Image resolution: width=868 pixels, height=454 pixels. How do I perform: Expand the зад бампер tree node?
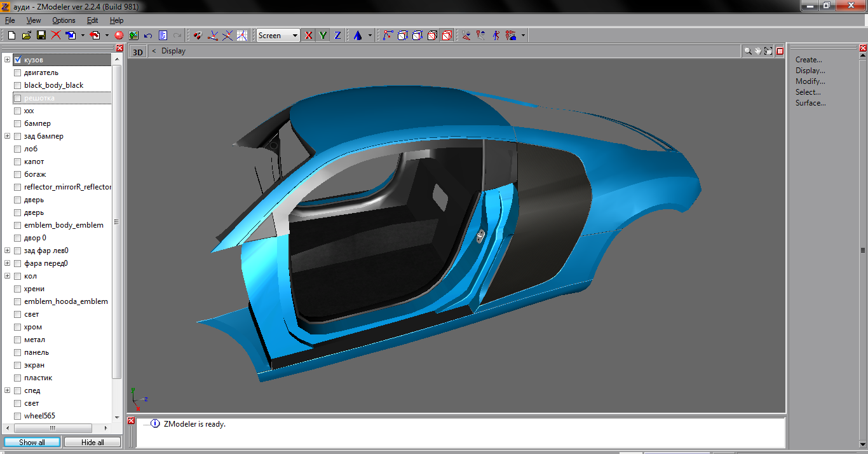8,136
